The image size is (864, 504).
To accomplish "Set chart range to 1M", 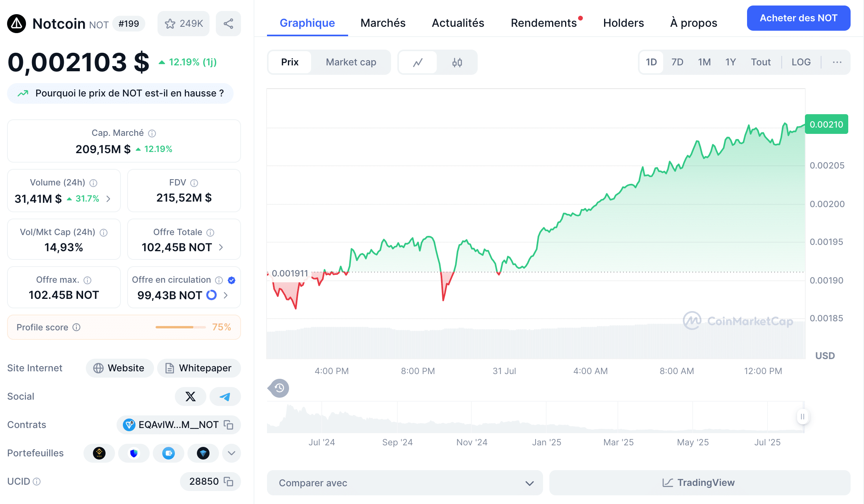I will click(x=705, y=62).
